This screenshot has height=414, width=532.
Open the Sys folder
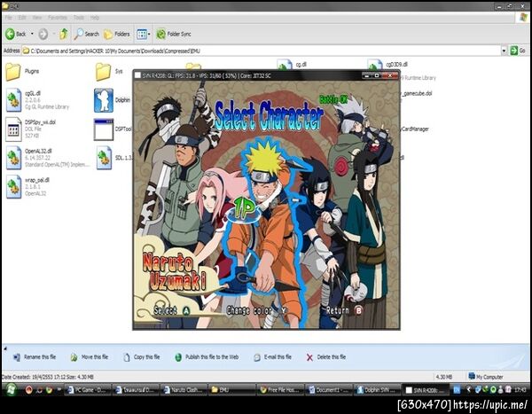pos(109,71)
